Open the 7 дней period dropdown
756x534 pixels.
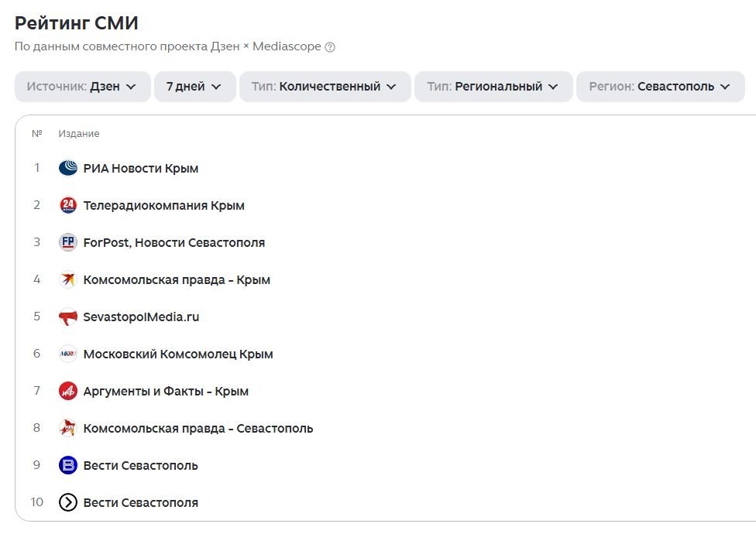pyautogui.click(x=194, y=87)
